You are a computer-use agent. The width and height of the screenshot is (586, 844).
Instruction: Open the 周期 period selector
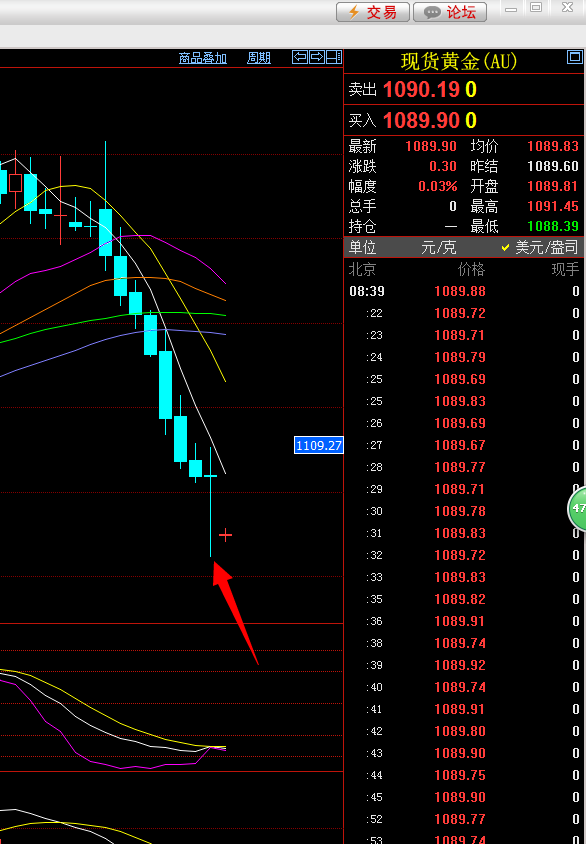pyautogui.click(x=259, y=58)
